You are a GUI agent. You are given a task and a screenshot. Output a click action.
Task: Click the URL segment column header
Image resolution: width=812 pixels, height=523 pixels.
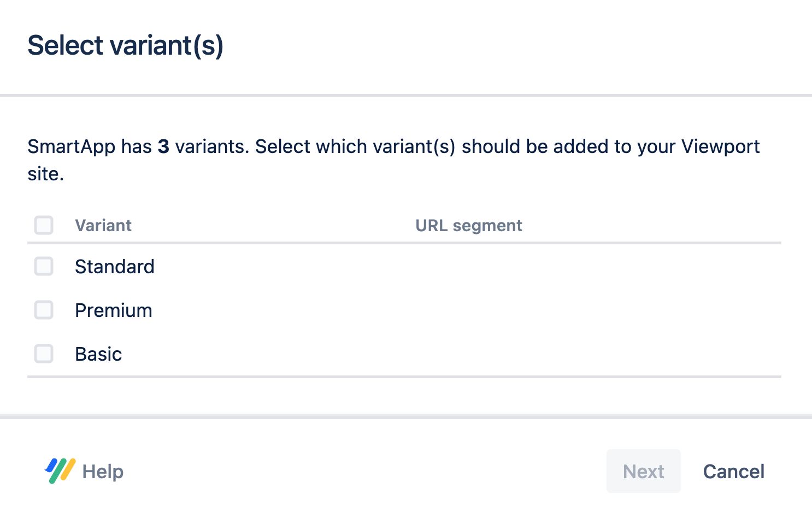click(469, 226)
